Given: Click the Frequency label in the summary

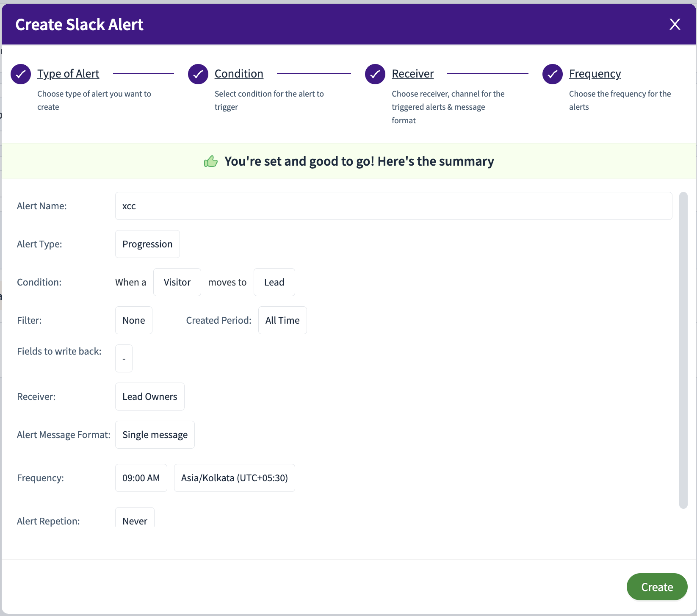Looking at the screenshot, I should point(40,478).
